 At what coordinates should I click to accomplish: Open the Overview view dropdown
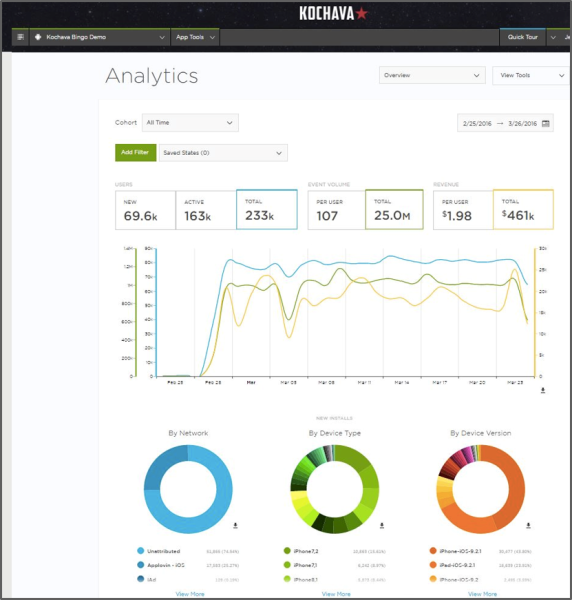coord(432,75)
